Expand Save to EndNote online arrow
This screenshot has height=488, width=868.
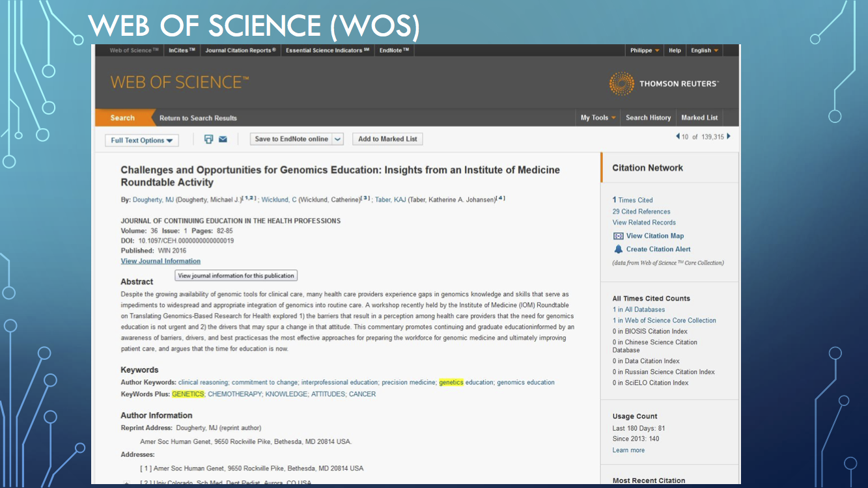(337, 139)
